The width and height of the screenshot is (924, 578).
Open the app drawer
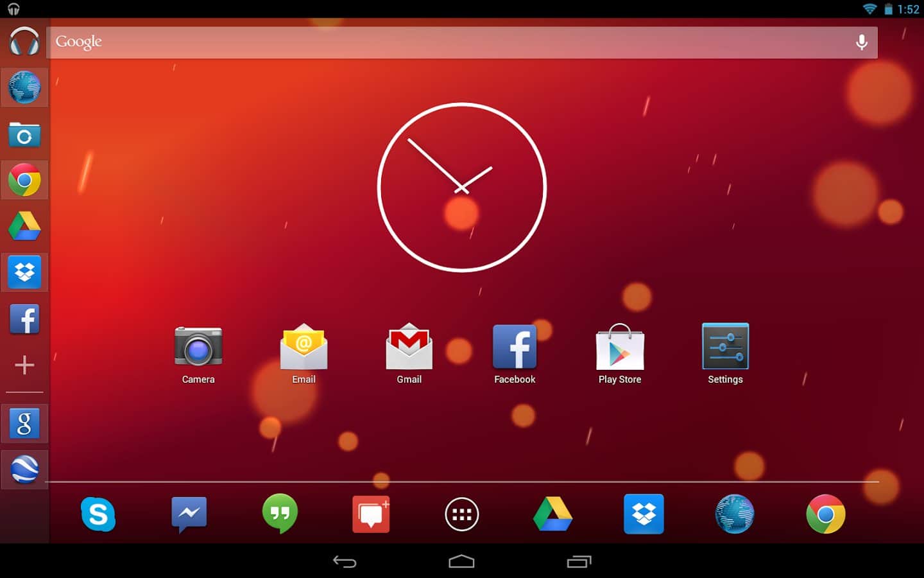[x=462, y=514]
